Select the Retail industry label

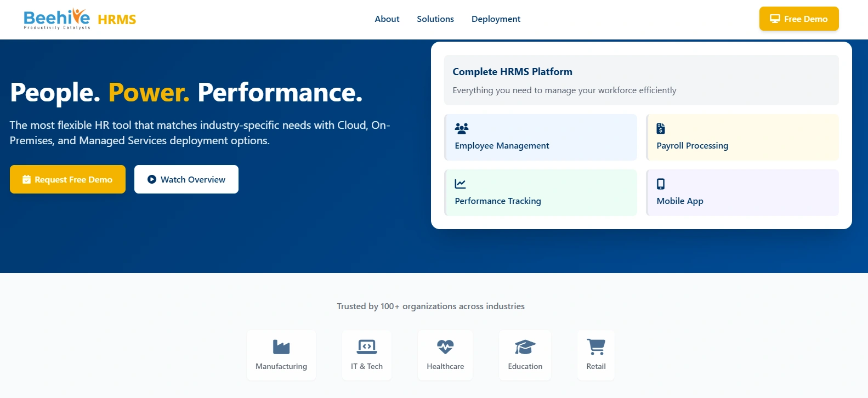[x=596, y=366]
